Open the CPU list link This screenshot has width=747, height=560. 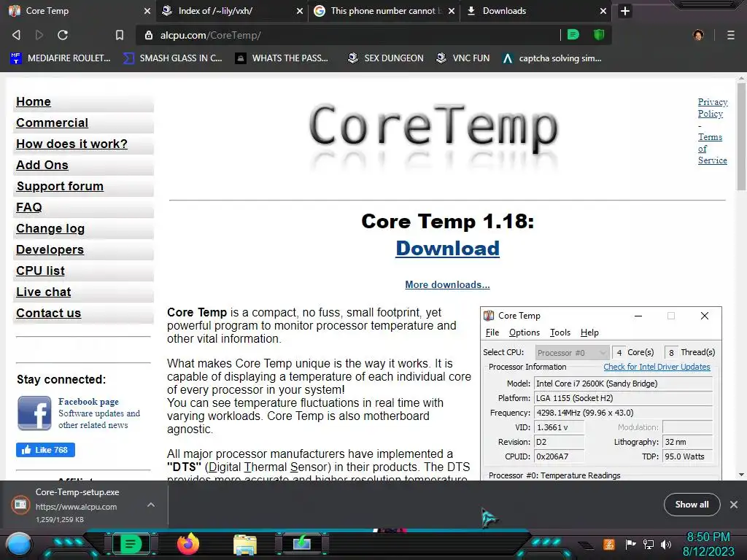tap(41, 271)
